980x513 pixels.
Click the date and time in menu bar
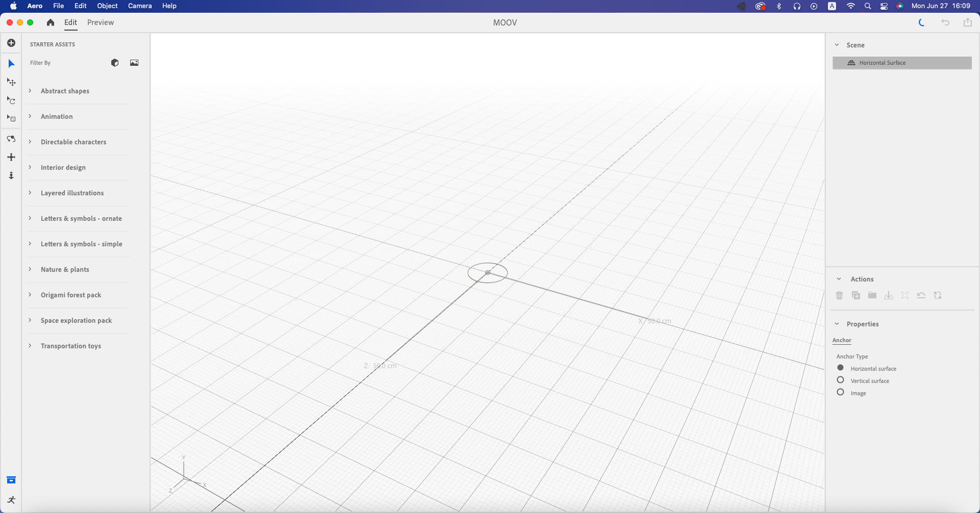pyautogui.click(x=941, y=6)
